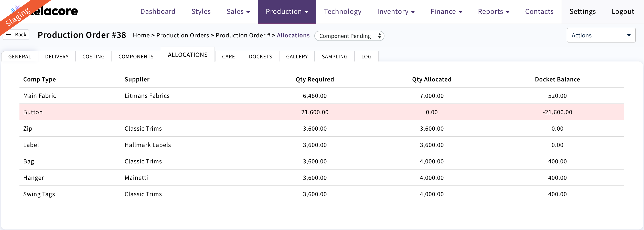Switch to the Components tab
The height and width of the screenshot is (230, 644).
(136, 57)
